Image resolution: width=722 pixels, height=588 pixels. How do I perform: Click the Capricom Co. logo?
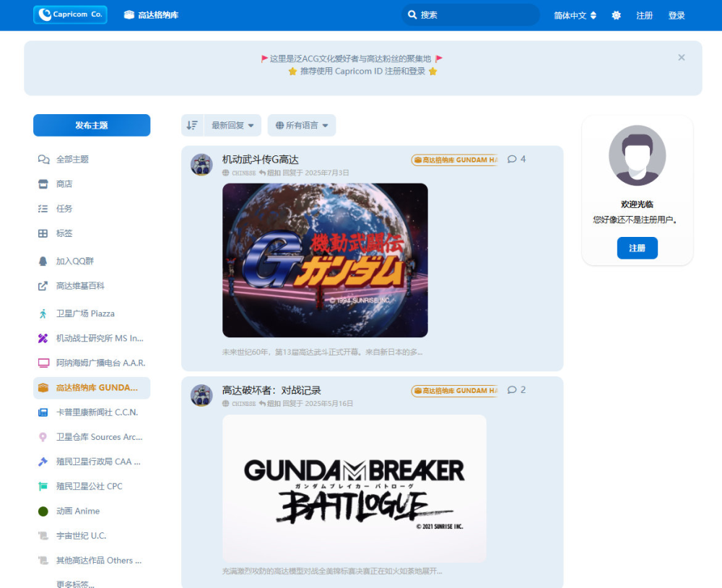(x=70, y=14)
